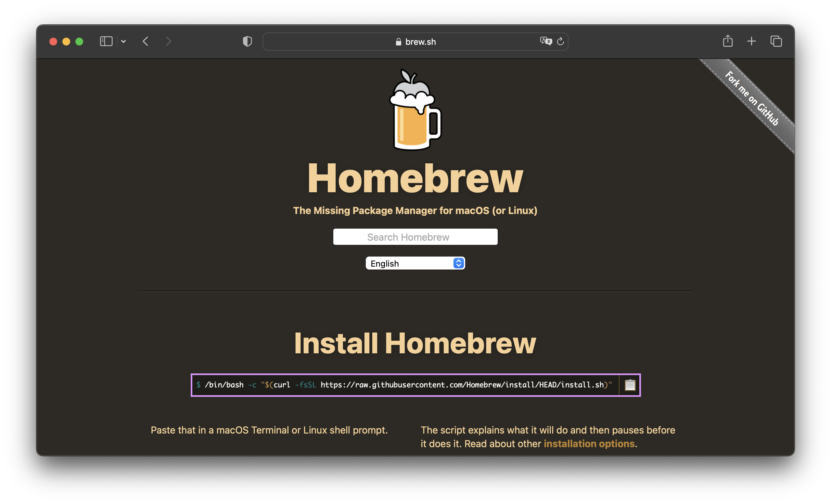Screen dimensions: 831x504
Task: Go back to the previous page
Action: point(145,42)
